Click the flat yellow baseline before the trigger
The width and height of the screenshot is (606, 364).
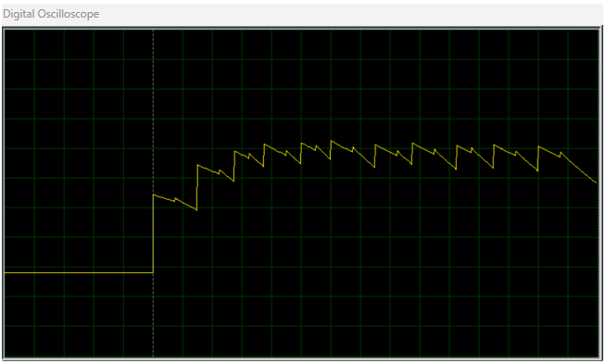pyautogui.click(x=79, y=273)
